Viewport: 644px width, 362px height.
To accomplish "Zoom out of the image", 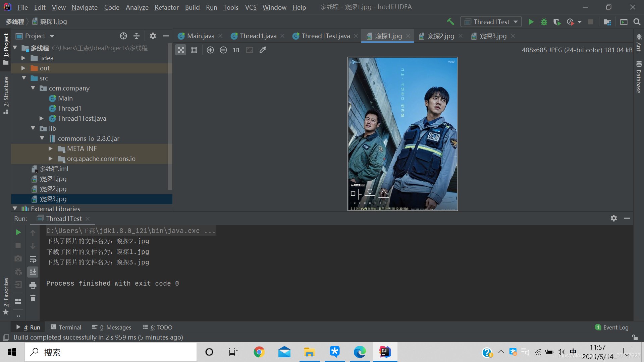I will [223, 50].
